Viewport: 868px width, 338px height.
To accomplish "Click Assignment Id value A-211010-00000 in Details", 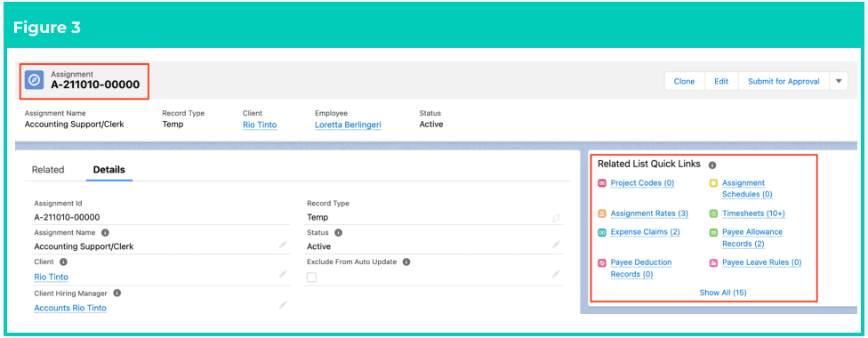I will point(67,218).
